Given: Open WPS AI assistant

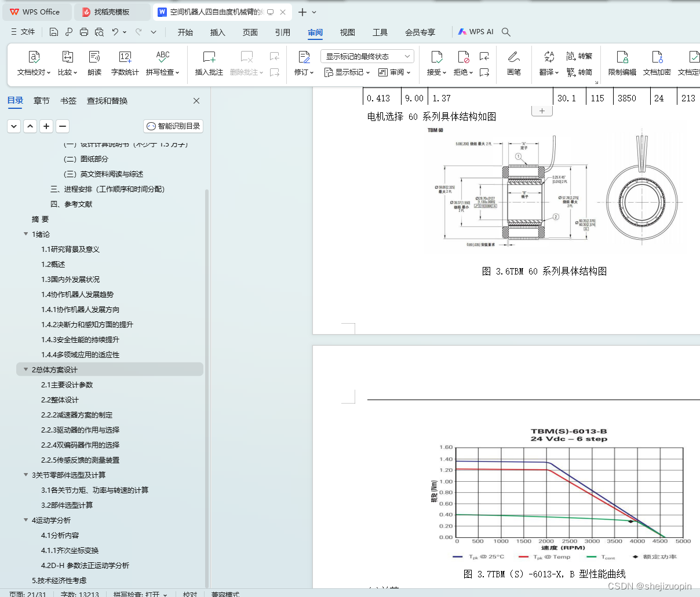Looking at the screenshot, I should coord(476,32).
